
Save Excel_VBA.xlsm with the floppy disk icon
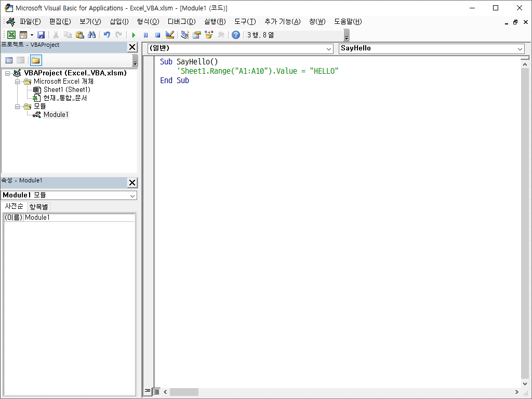click(x=41, y=35)
